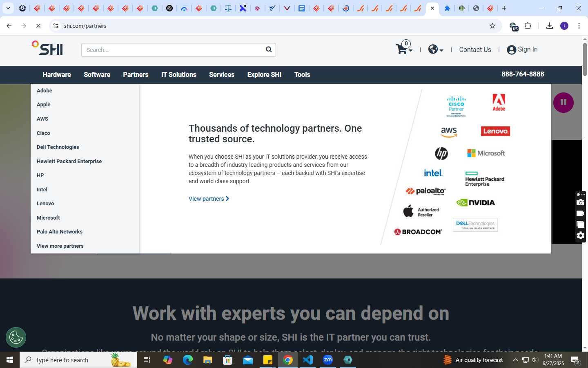Click the Sign In user icon
The width and height of the screenshot is (588, 368).
pos(511,50)
